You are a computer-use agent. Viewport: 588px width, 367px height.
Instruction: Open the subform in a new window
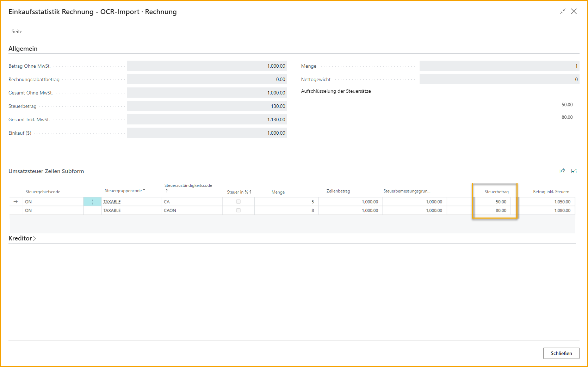[574, 171]
